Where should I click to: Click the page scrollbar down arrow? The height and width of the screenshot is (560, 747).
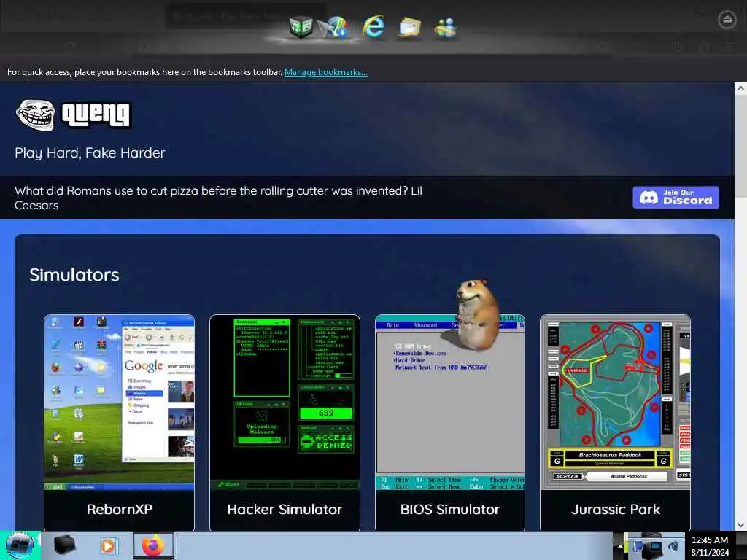click(741, 525)
